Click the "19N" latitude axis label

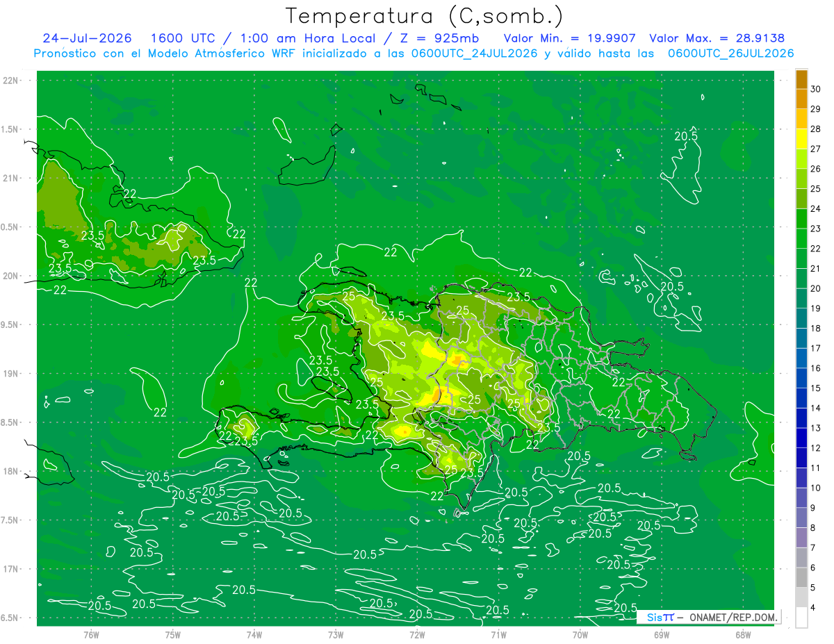[x=12, y=373]
